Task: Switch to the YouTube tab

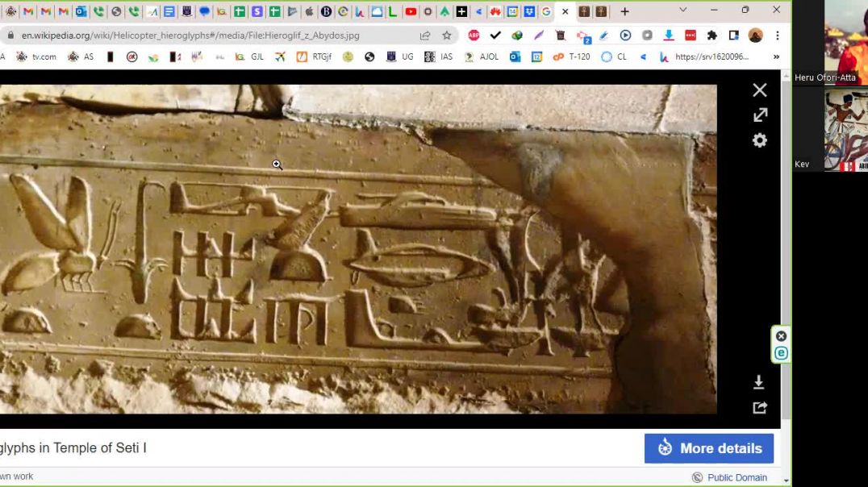Action: pos(411,11)
